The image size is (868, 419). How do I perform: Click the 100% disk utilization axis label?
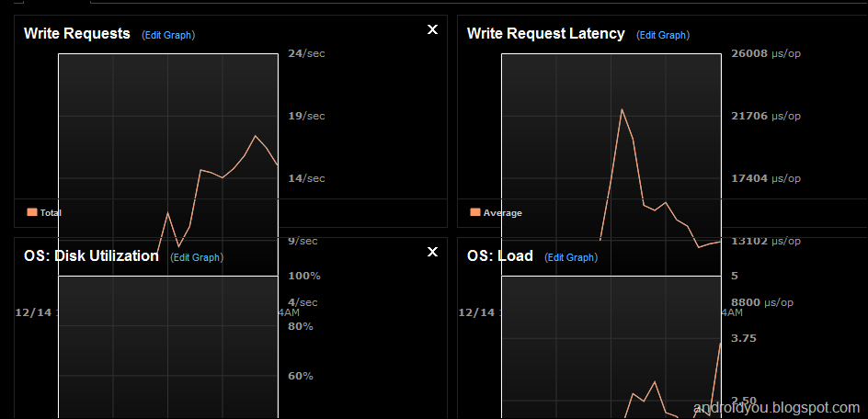click(x=304, y=276)
